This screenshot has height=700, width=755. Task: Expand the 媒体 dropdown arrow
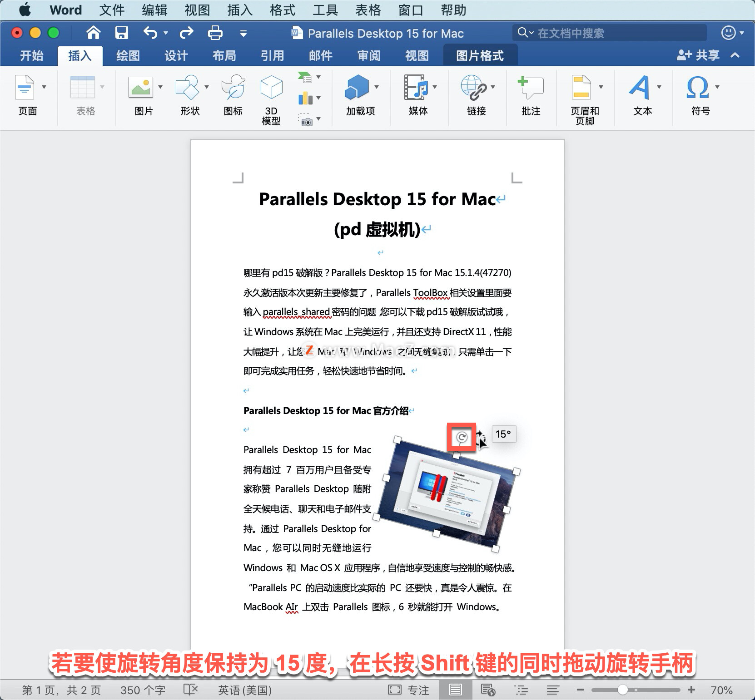click(x=435, y=87)
